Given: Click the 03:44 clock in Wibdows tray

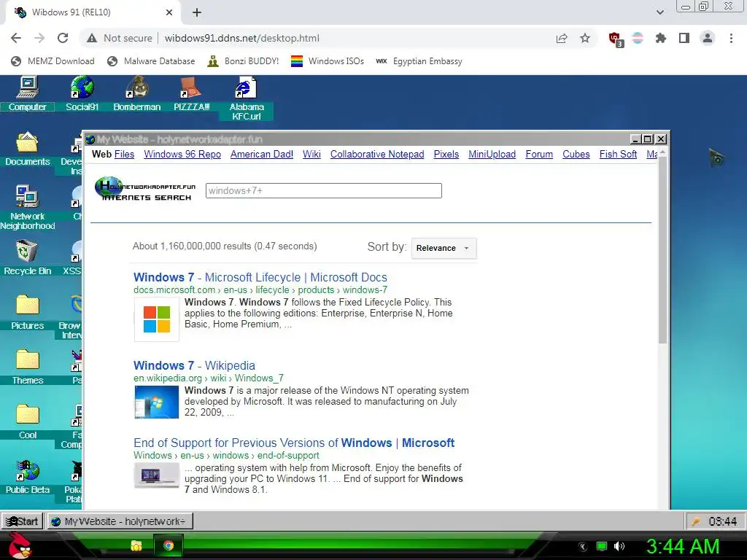Looking at the screenshot, I should click(x=722, y=521).
